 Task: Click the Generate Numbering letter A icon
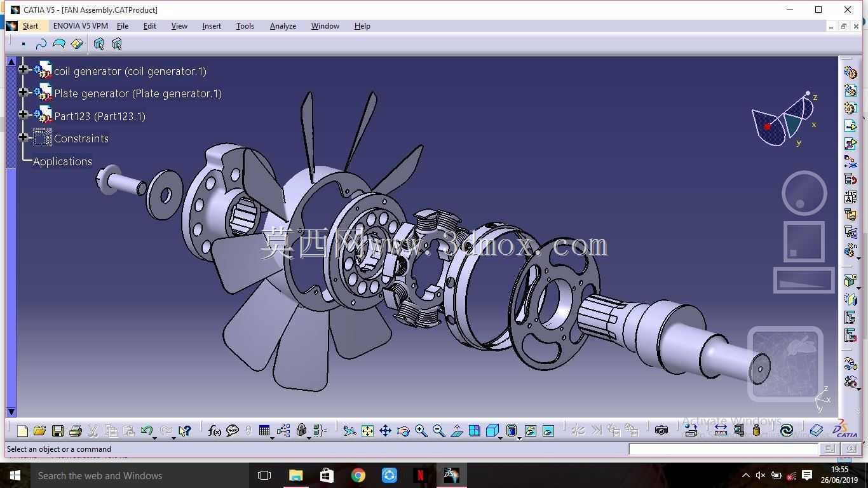click(x=850, y=198)
